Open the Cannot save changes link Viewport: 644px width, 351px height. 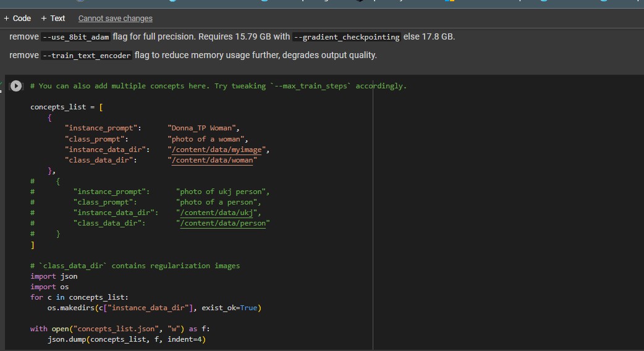tap(116, 19)
